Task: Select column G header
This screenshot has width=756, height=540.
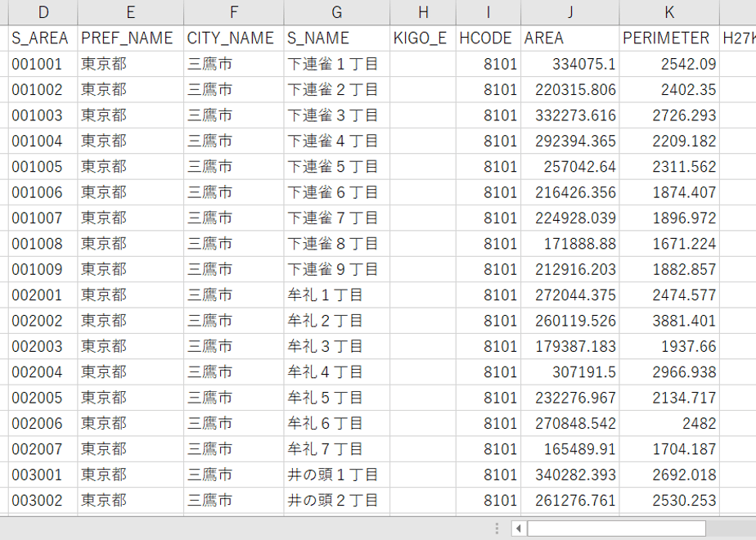Action: click(x=337, y=12)
